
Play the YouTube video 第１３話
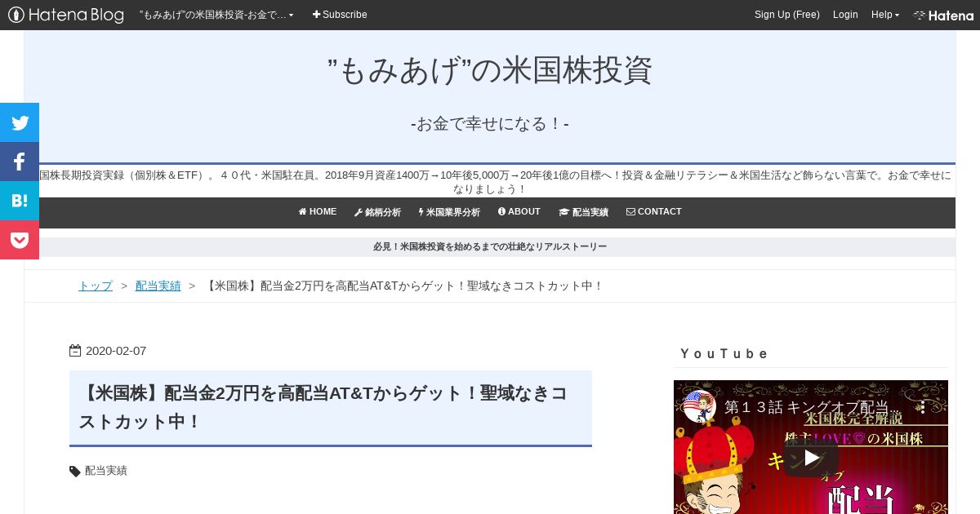[810, 458]
